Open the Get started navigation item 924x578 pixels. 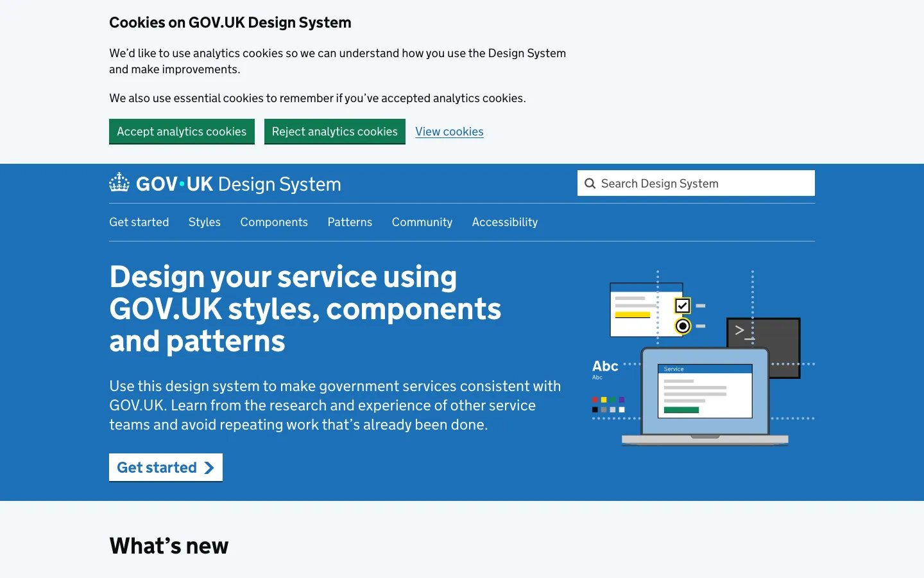tap(139, 222)
